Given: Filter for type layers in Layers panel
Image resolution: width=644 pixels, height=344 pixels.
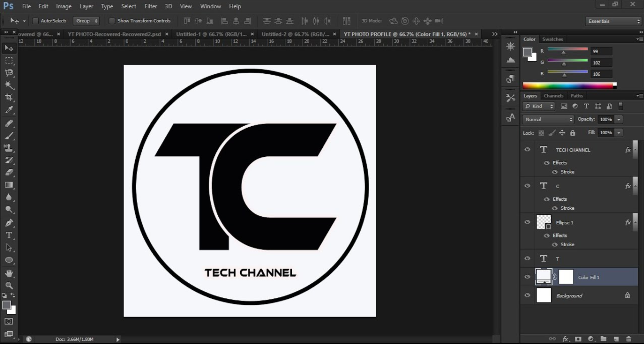Looking at the screenshot, I should click(x=586, y=106).
